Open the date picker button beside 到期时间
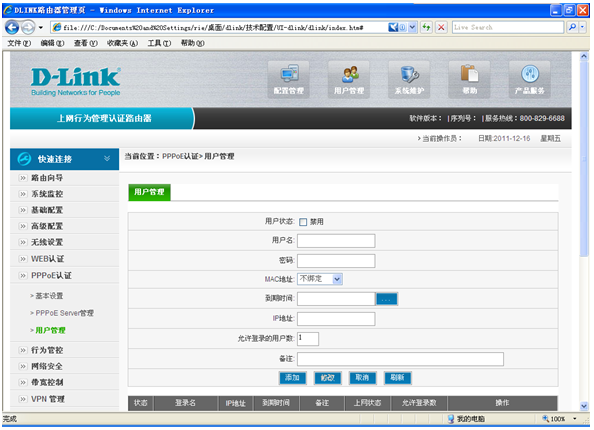The height and width of the screenshot is (430, 594). pyautogui.click(x=387, y=299)
